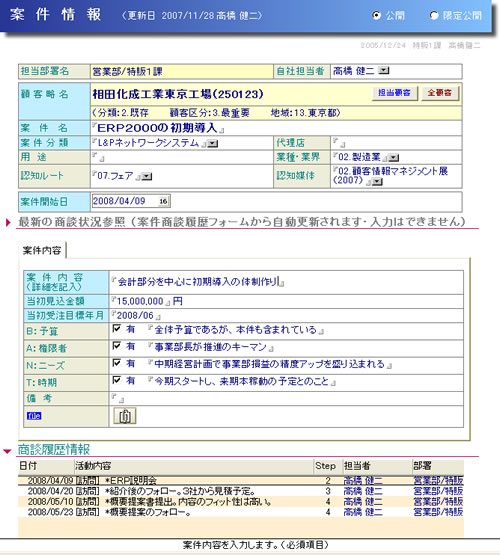500x555 pixels.
Task: Open the 案件分類 dropdown arrow
Action: pos(213,144)
